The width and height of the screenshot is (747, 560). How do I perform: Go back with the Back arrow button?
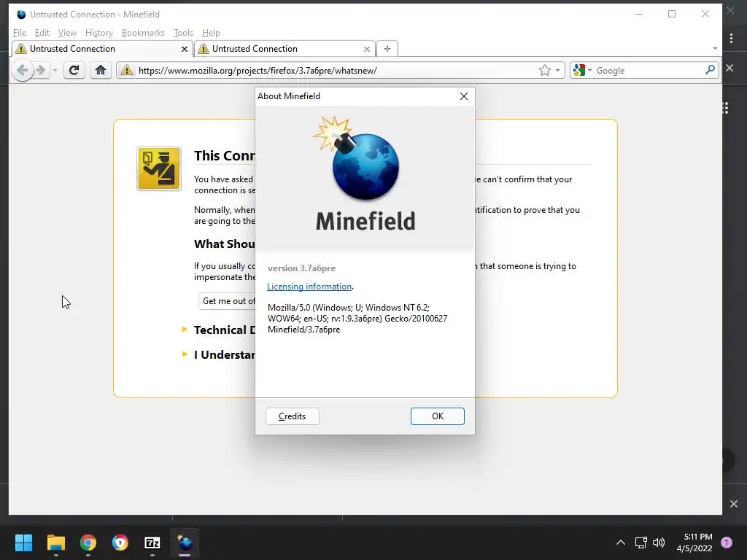[x=22, y=71]
